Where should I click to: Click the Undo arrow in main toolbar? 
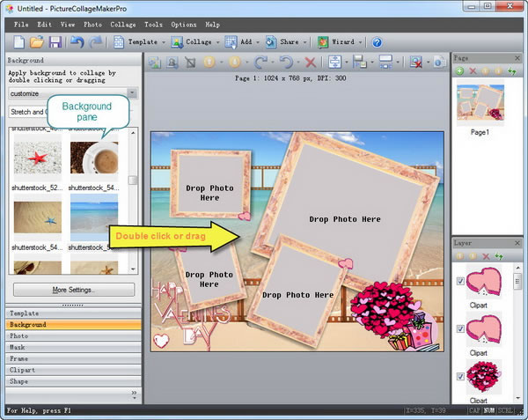(x=76, y=41)
